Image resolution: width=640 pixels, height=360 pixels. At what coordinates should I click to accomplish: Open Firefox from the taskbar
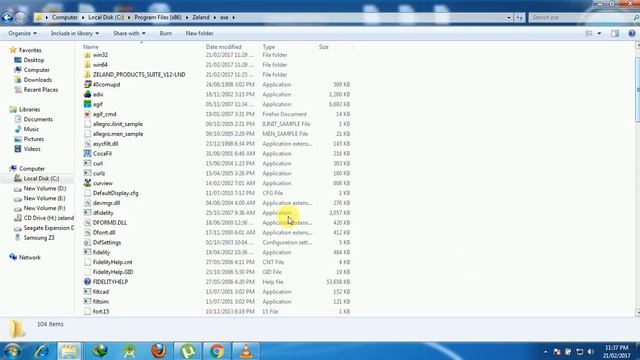point(158,351)
